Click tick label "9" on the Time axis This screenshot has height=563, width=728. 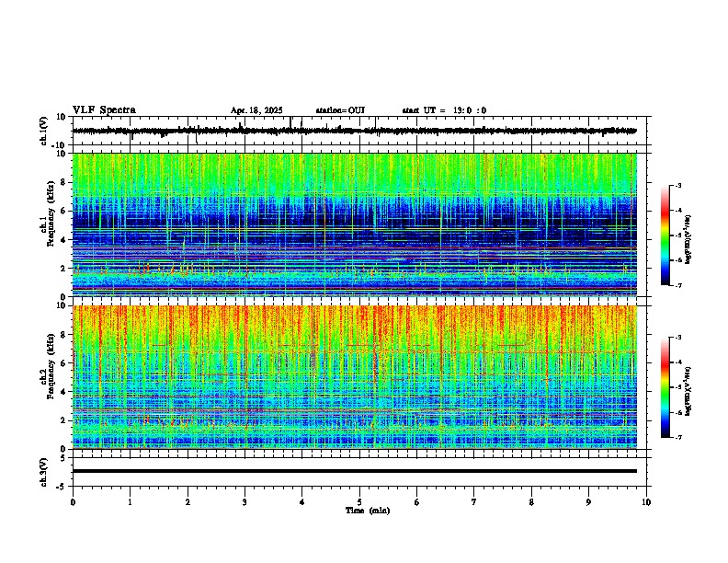(x=588, y=502)
